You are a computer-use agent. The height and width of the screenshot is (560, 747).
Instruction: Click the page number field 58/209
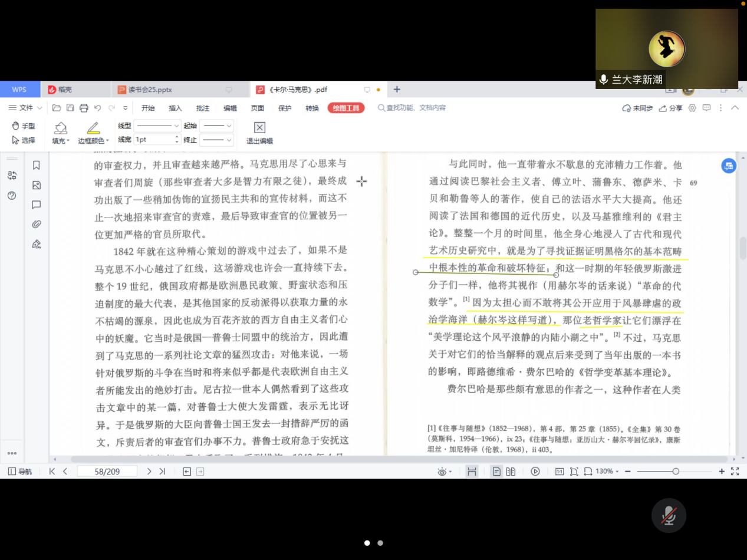pyautogui.click(x=107, y=472)
